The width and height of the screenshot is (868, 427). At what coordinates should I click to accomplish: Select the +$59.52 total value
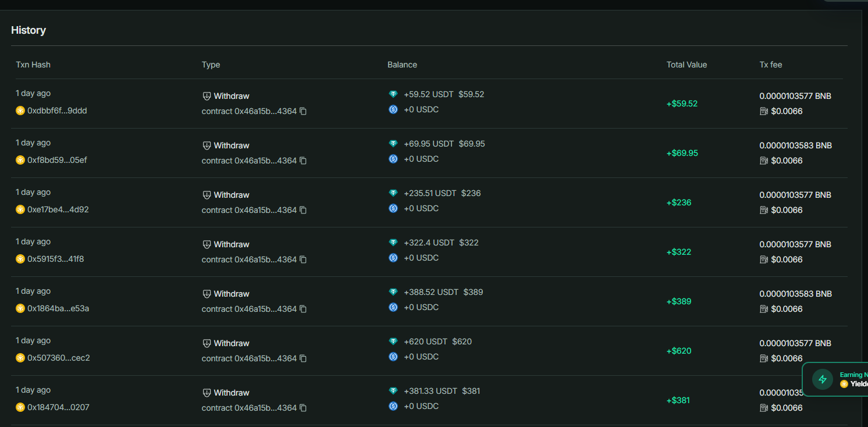[x=682, y=104]
